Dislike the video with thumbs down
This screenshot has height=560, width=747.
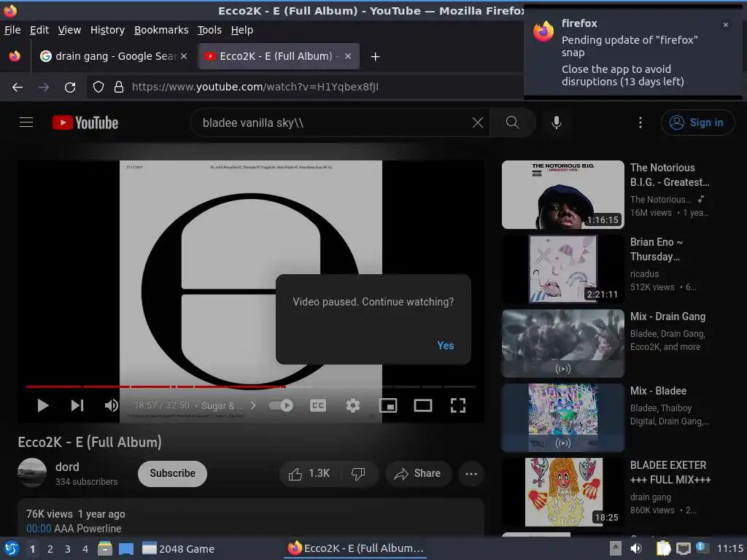point(358,473)
